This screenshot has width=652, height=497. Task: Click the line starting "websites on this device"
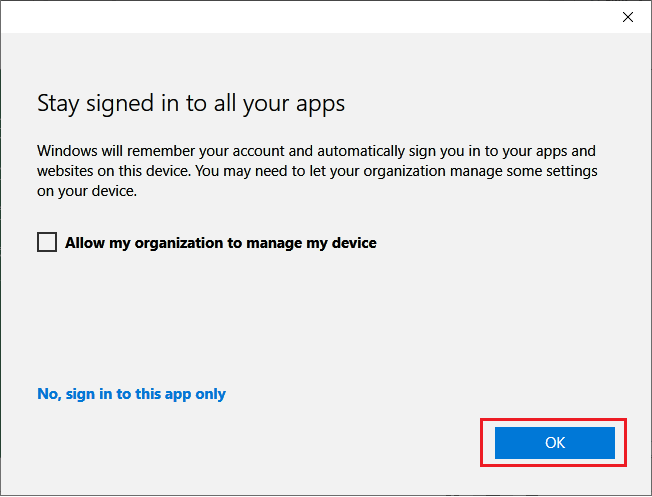point(316,171)
